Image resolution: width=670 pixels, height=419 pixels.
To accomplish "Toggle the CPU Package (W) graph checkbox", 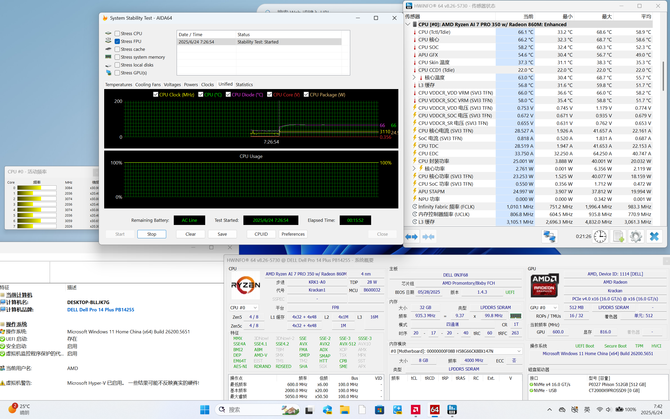I will (306, 95).
